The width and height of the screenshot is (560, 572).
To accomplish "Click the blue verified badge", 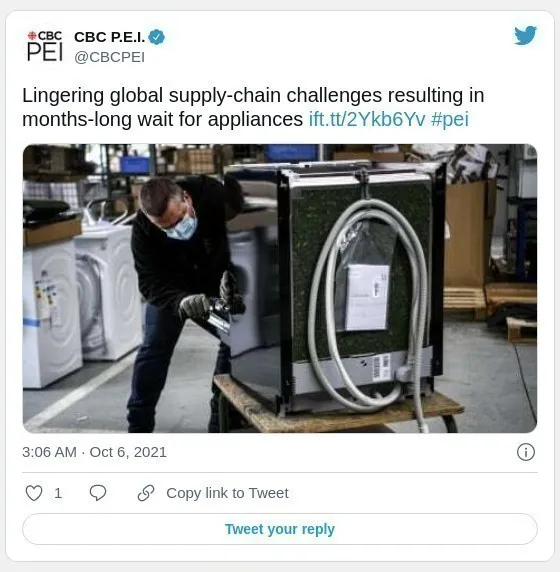I will [x=157, y=37].
